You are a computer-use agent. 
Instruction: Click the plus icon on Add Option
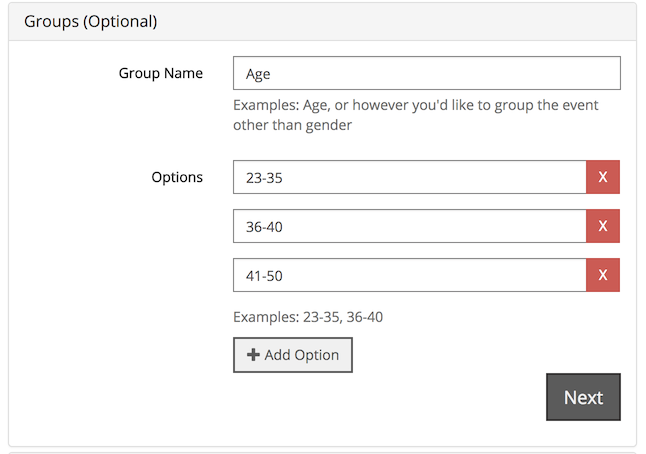[254, 355]
